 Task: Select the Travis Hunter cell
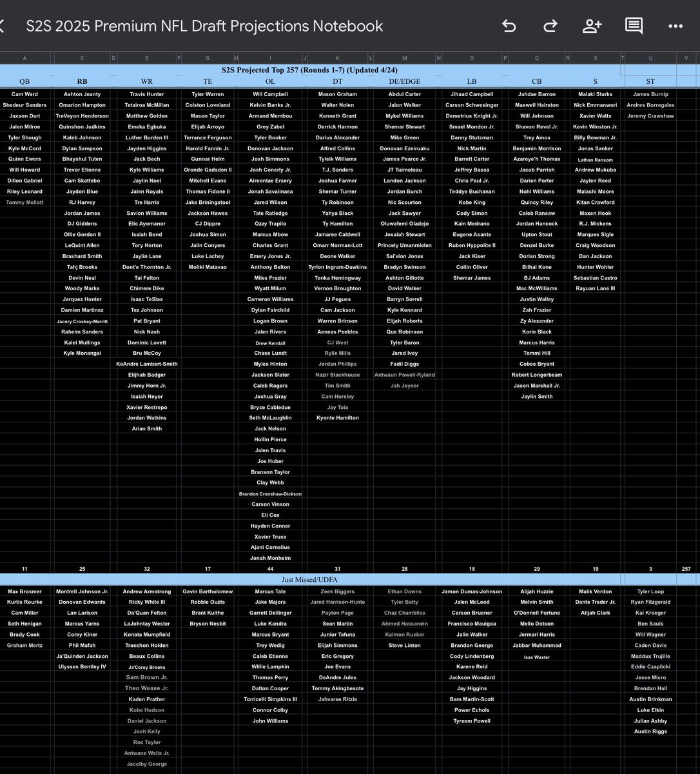click(147, 94)
